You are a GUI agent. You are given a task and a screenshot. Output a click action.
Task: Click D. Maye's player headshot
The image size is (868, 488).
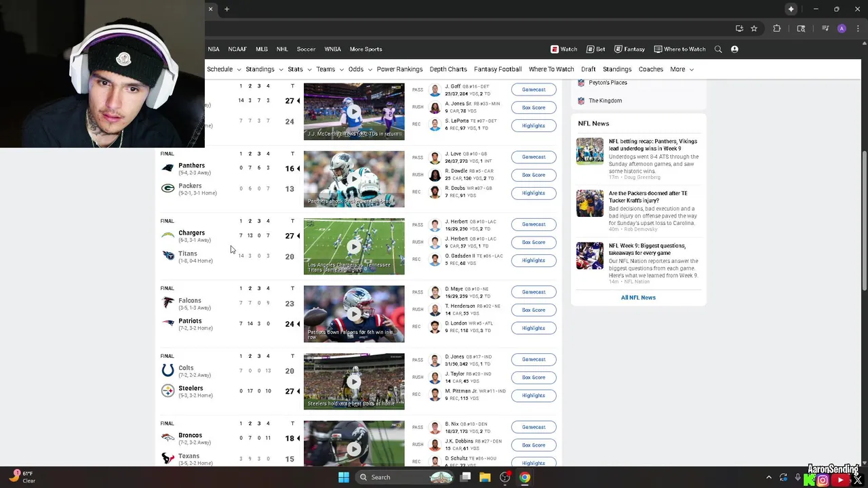[435, 293]
